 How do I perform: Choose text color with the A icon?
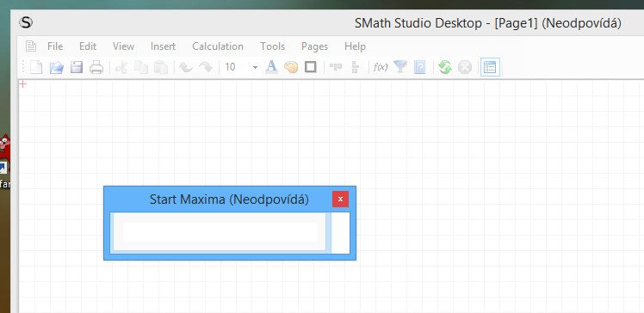tap(271, 67)
